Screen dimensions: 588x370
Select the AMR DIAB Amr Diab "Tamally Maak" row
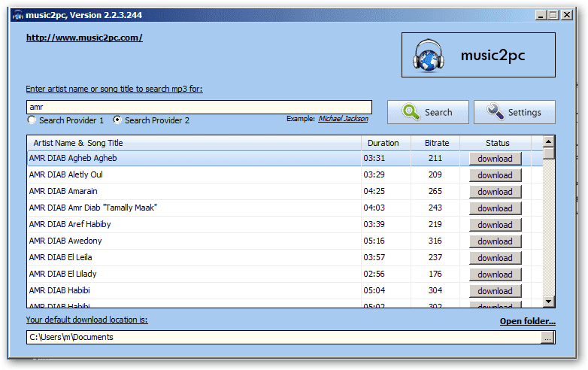(x=285, y=208)
